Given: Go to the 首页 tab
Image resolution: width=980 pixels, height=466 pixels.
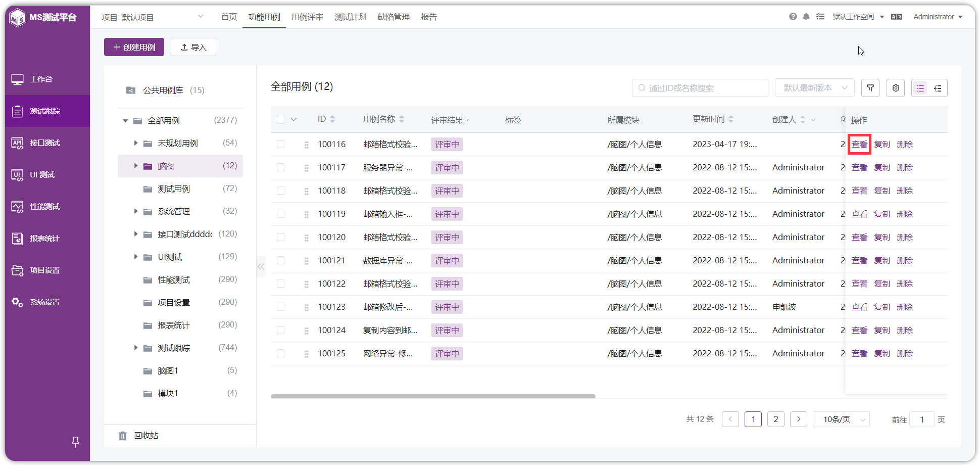Looking at the screenshot, I should click(x=229, y=17).
